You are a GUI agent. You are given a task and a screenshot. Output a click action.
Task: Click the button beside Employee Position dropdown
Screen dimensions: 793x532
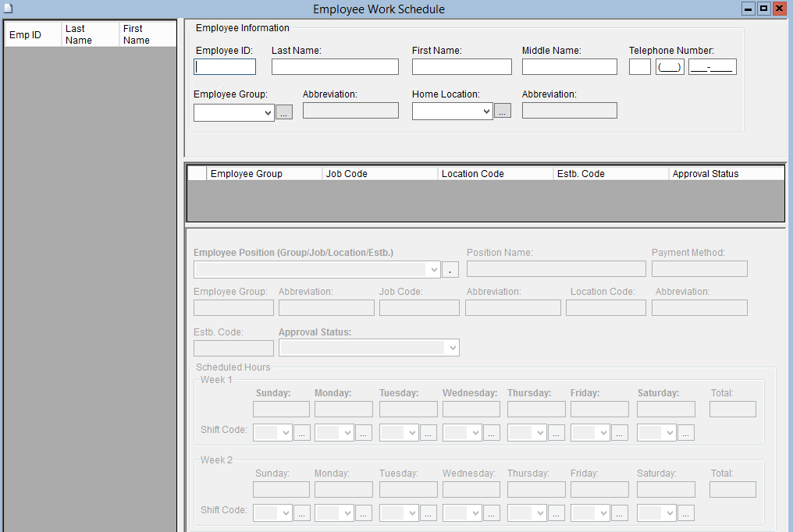[x=450, y=270]
